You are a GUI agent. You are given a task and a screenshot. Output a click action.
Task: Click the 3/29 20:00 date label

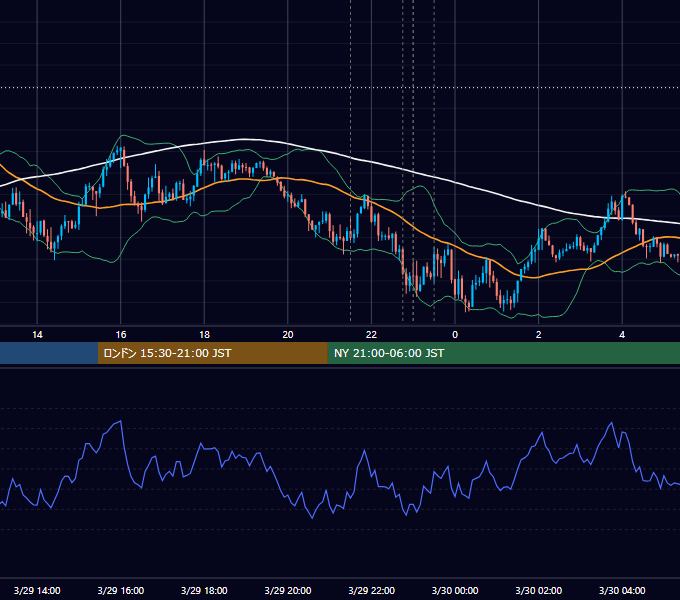tap(288, 590)
